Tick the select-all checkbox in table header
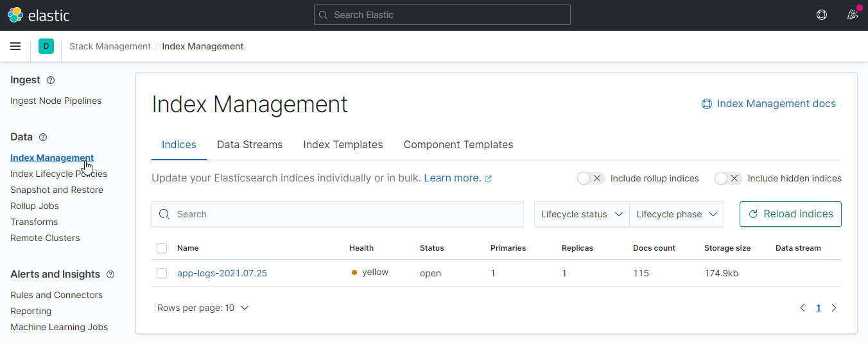 pyautogui.click(x=162, y=248)
